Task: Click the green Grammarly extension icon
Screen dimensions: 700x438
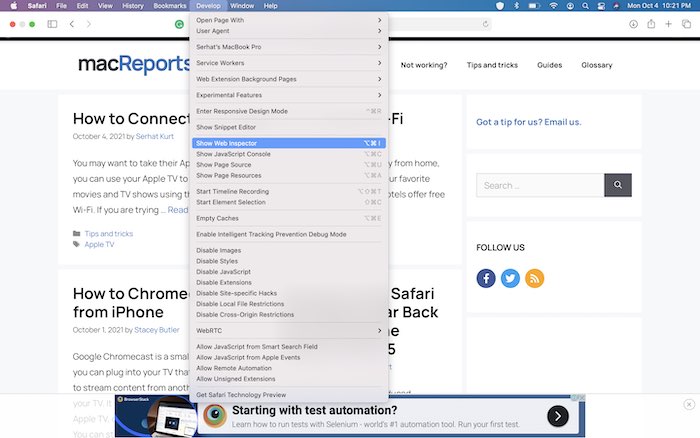Action: pos(179,24)
